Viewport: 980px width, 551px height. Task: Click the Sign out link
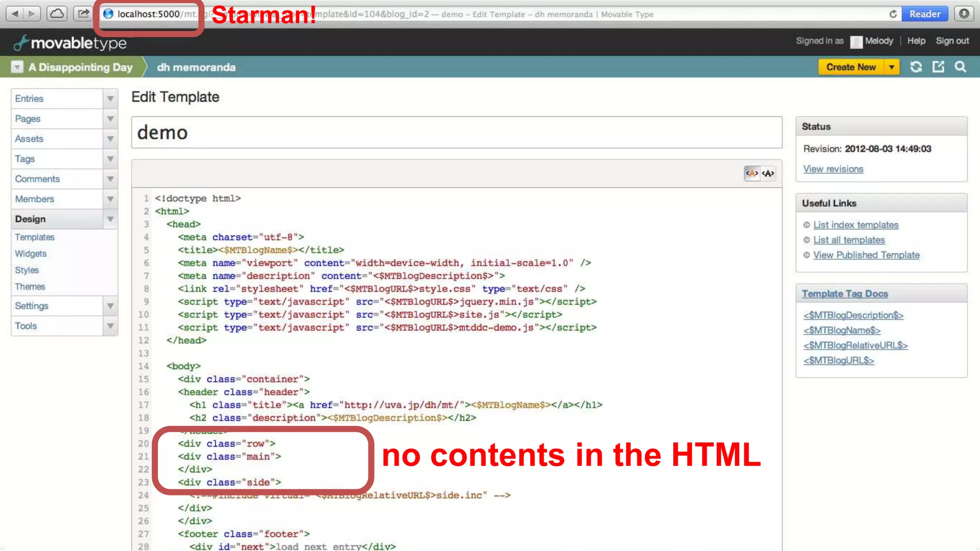pos(952,41)
